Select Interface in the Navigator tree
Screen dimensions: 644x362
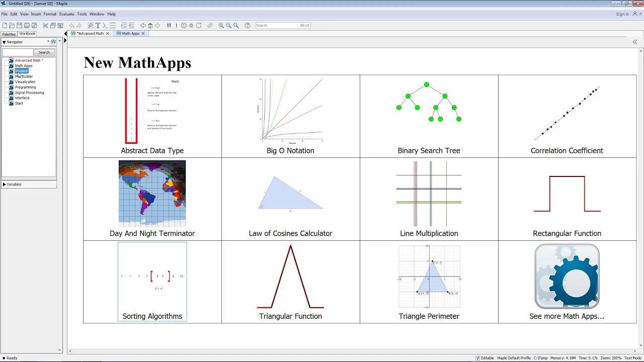22,98
